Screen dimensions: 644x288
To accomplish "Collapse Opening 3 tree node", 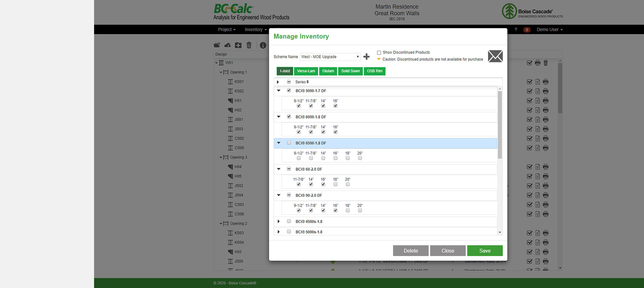I will click(x=221, y=157).
